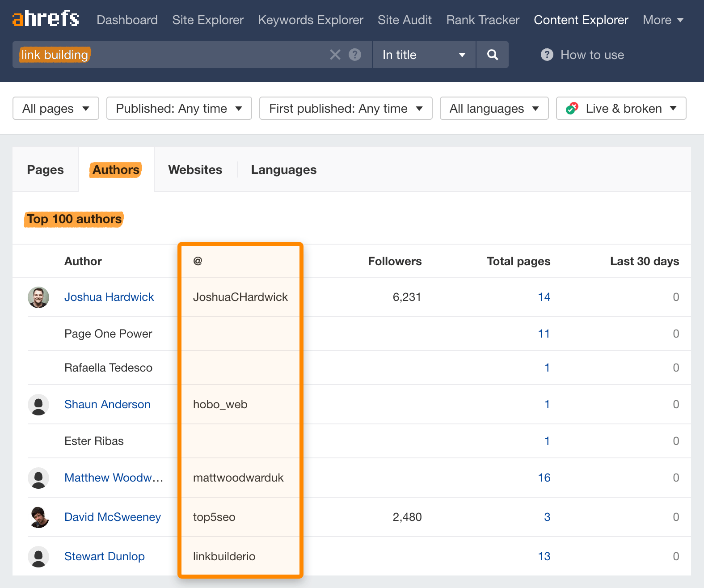Image resolution: width=704 pixels, height=588 pixels.
Task: Click the magnifying glass search button
Action: click(x=492, y=55)
